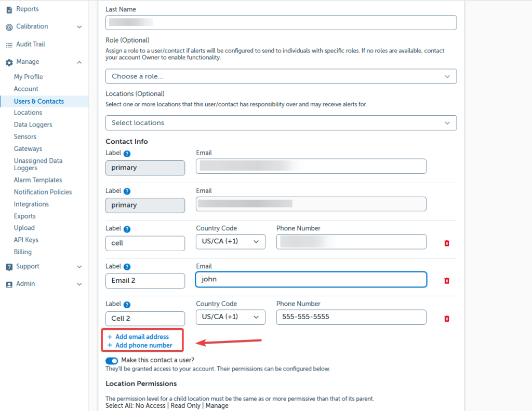Delete the Email 2 contact row
Viewport: 532px width, 411px height.
coord(446,281)
